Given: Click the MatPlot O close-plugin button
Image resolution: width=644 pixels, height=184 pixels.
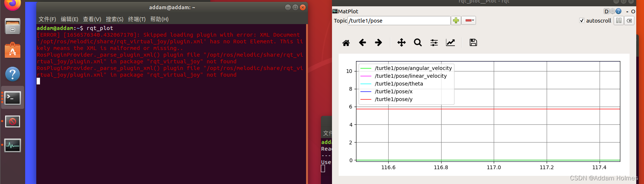Looking at the screenshot, I should (633, 11).
